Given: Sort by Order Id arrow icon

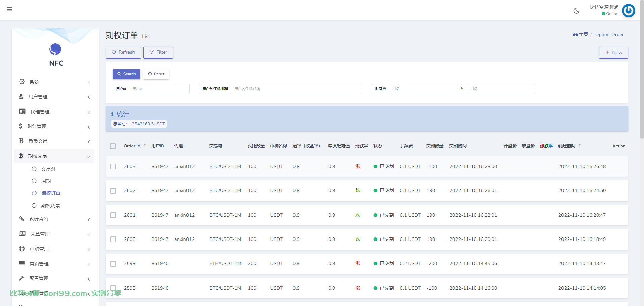Looking at the screenshot, I should tap(145, 146).
